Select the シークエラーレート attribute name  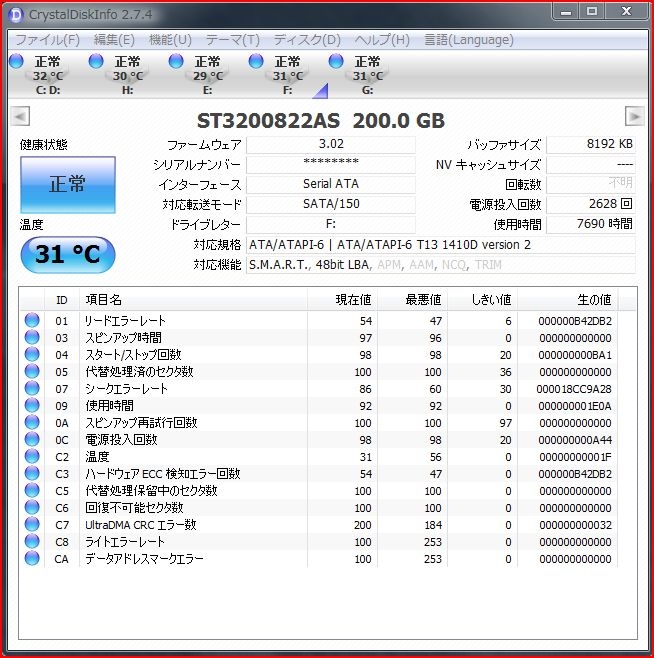[x=126, y=389]
